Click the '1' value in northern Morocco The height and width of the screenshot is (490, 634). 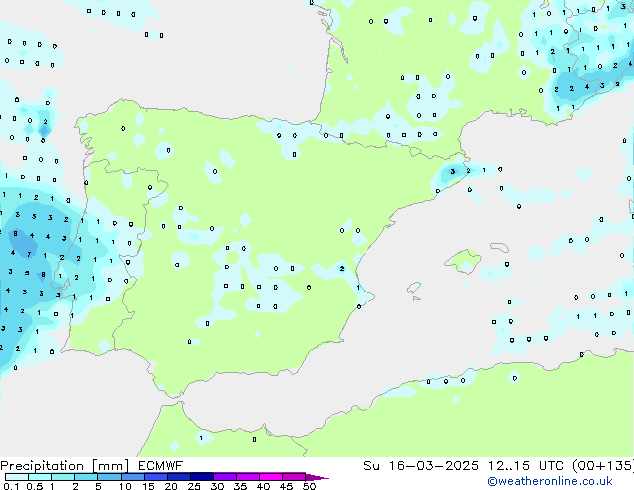tap(201, 438)
